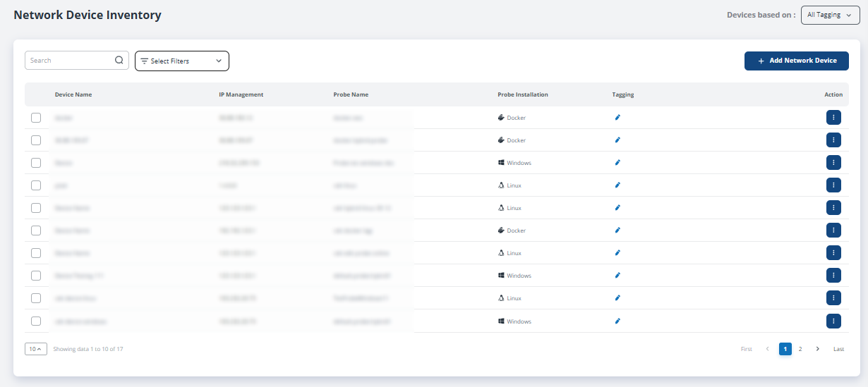Open the Select Filters dropdown
This screenshot has height=387, width=868.
tap(182, 61)
